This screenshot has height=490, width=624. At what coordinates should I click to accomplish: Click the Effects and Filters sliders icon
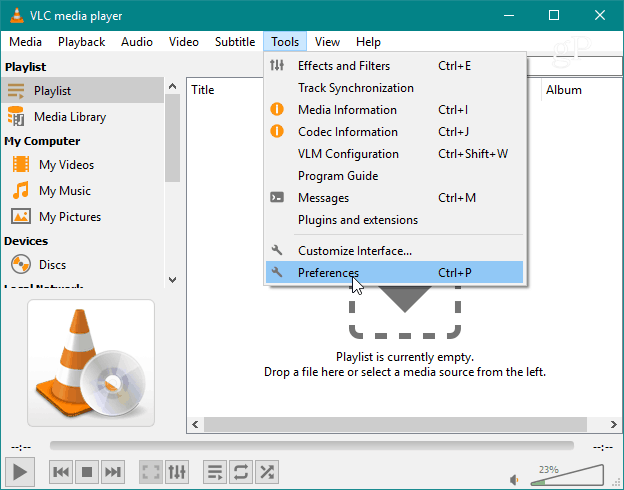(277, 65)
